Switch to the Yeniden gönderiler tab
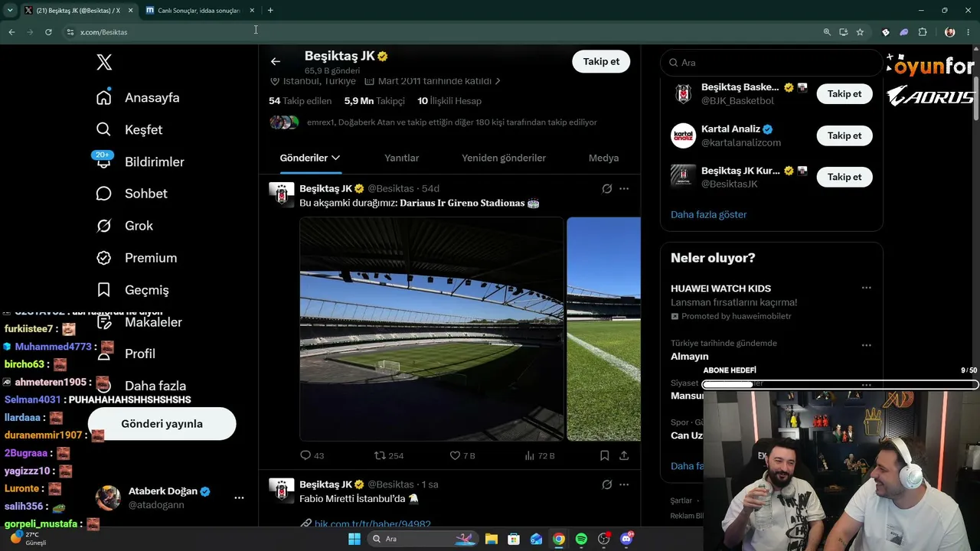The height and width of the screenshot is (551, 980). point(504,158)
